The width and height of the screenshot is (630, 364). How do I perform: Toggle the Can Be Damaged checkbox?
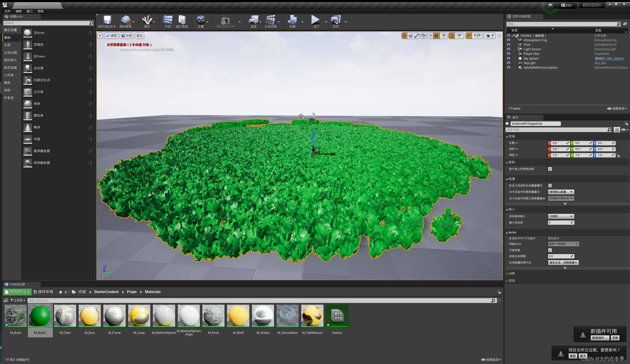(550, 250)
